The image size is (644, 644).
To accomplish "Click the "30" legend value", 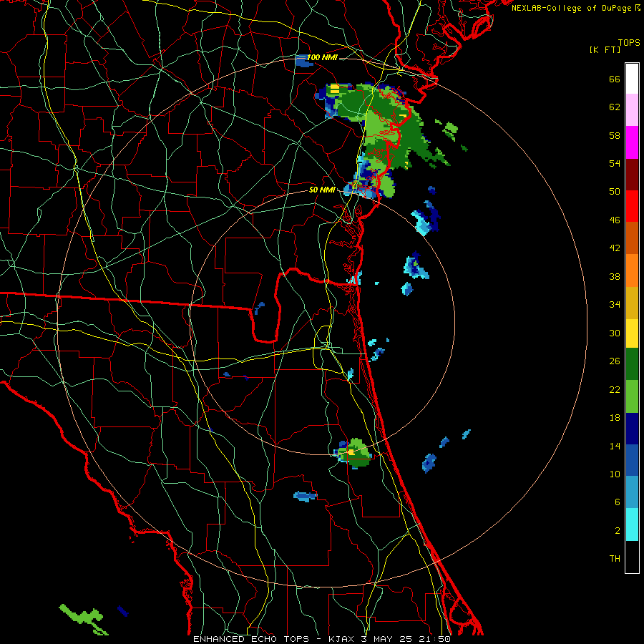I will [x=615, y=333].
